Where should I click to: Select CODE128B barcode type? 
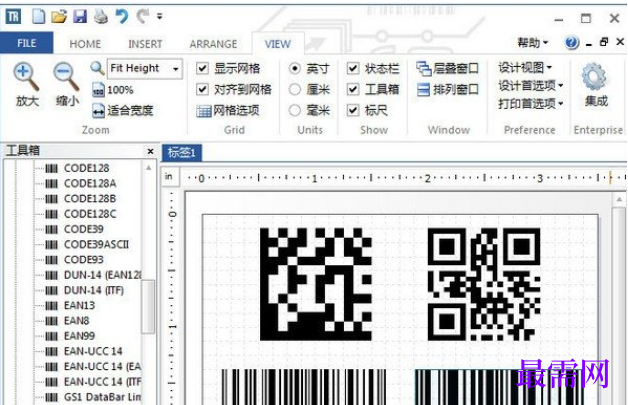coord(90,199)
